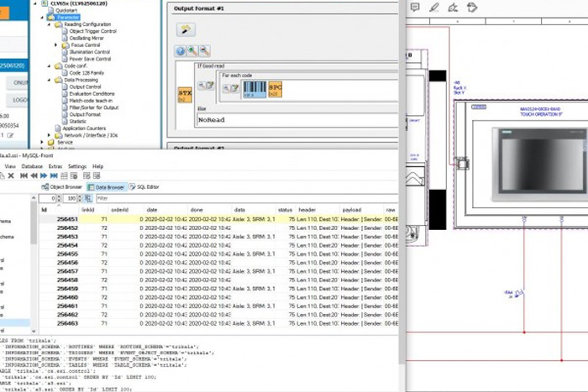The image size is (588, 392).
Task: Collapse the Parameter tree node
Action: tap(42, 18)
